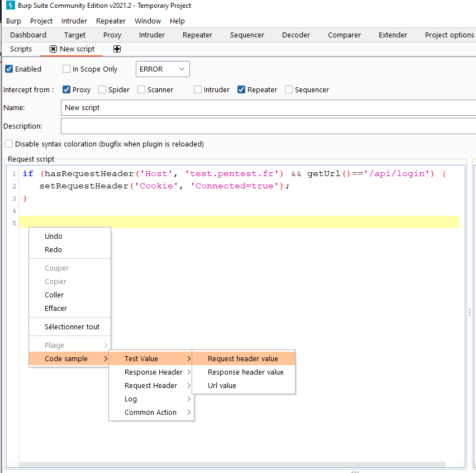Switch to the Extender tab
This screenshot has width=476, height=473.
[x=393, y=35]
